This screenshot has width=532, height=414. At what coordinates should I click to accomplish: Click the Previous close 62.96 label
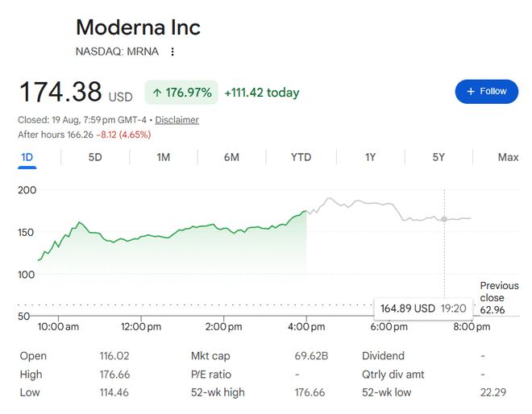tap(499, 298)
